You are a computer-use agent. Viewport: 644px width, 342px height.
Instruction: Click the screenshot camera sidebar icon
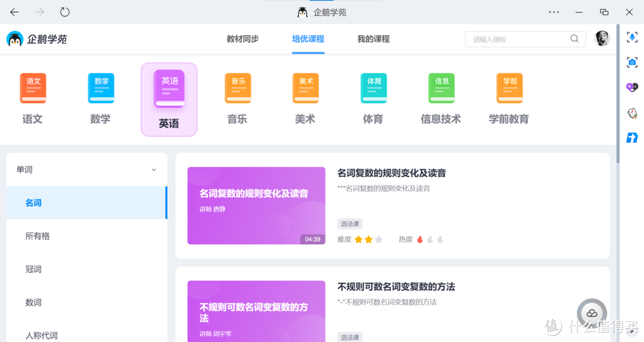click(631, 63)
